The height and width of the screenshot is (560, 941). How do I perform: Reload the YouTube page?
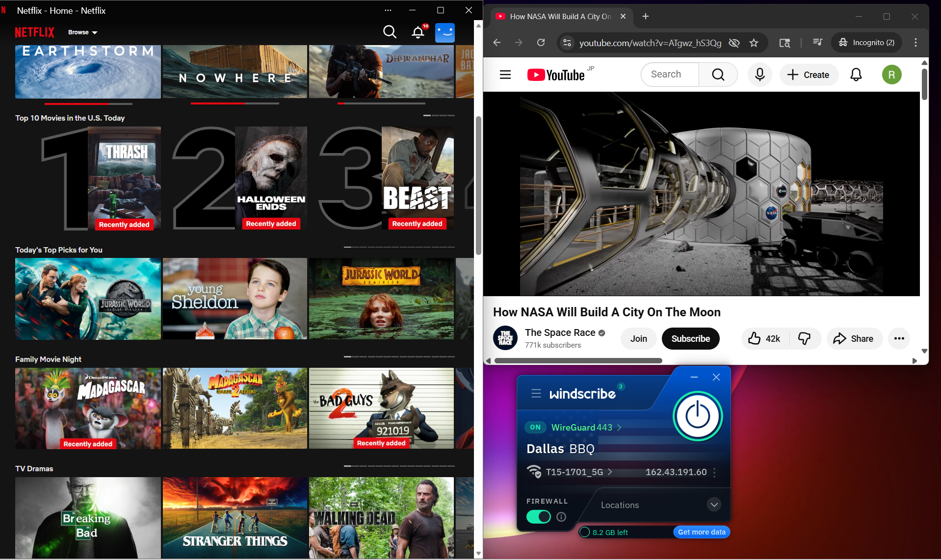[541, 43]
